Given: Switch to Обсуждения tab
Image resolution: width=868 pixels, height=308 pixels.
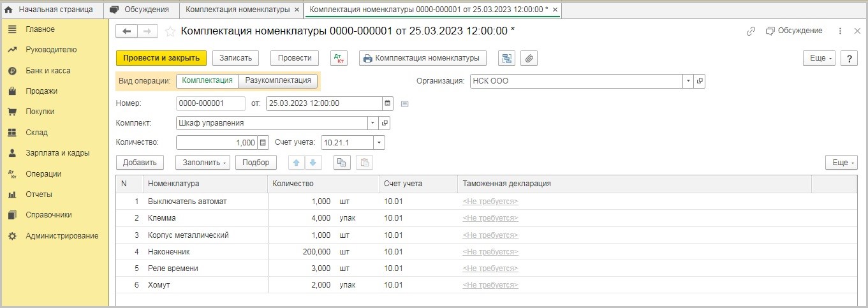Looking at the screenshot, I should 141,10.
